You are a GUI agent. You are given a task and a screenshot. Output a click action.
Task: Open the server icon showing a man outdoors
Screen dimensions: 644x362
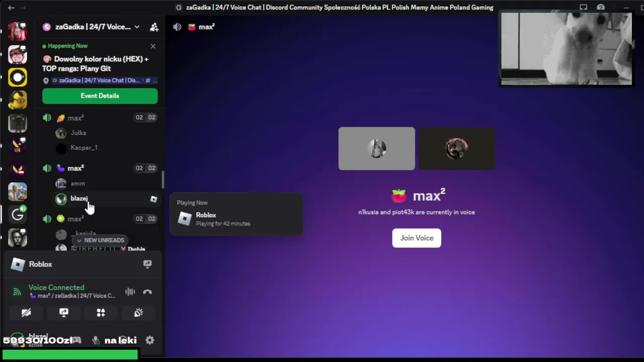[18, 192]
